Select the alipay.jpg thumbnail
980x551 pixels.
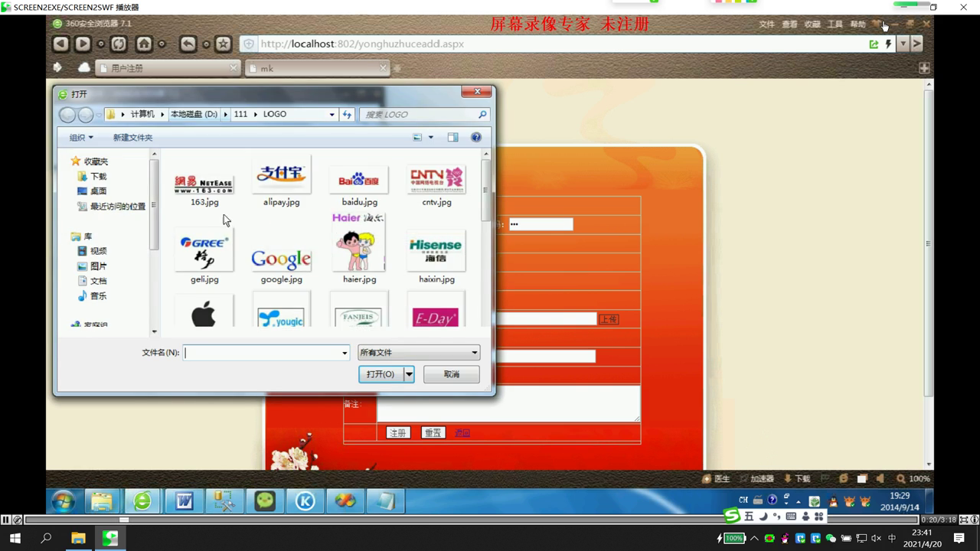(x=281, y=181)
